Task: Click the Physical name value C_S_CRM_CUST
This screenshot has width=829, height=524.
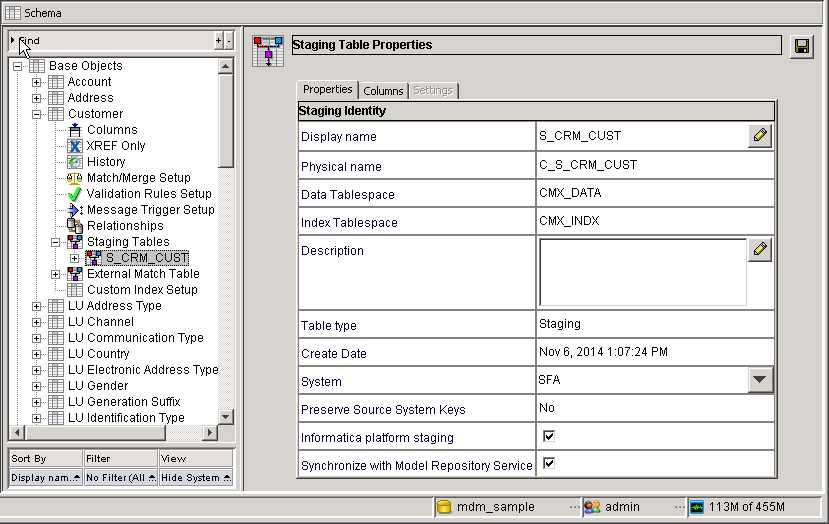Action: [588, 165]
